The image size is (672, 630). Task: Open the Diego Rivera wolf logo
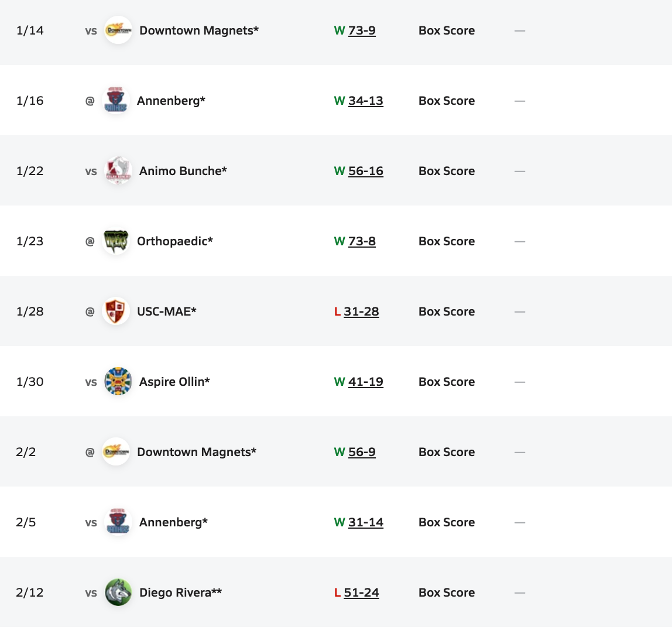click(x=118, y=593)
